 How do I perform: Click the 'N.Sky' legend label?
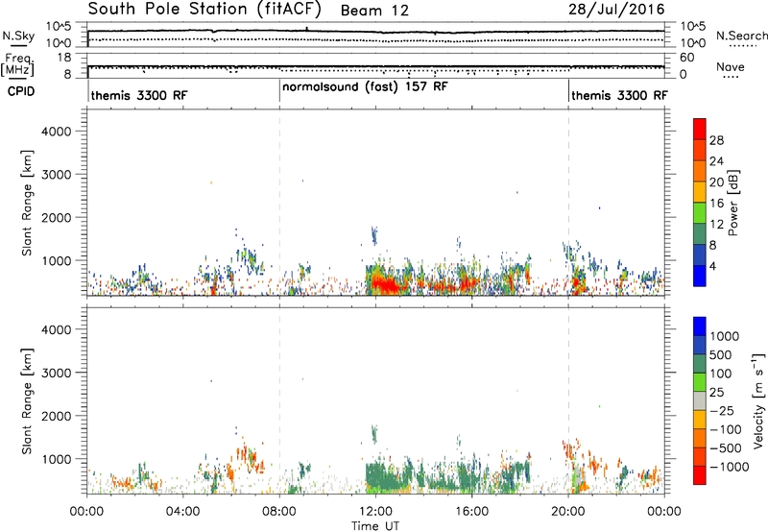(18, 36)
